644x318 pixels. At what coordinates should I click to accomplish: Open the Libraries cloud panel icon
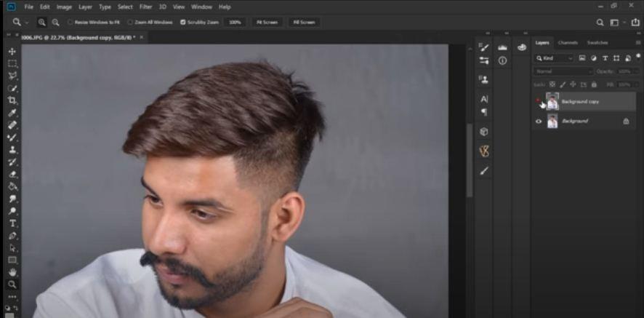(522, 48)
